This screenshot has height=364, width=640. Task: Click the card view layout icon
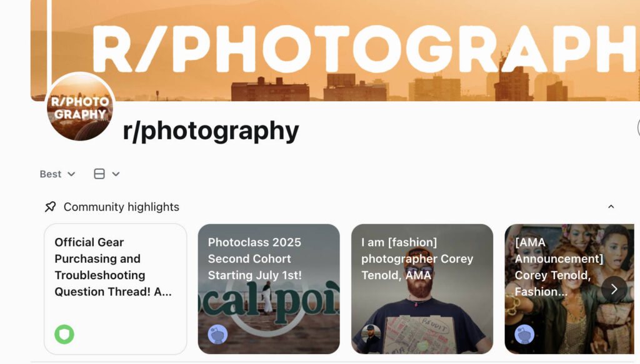(99, 174)
